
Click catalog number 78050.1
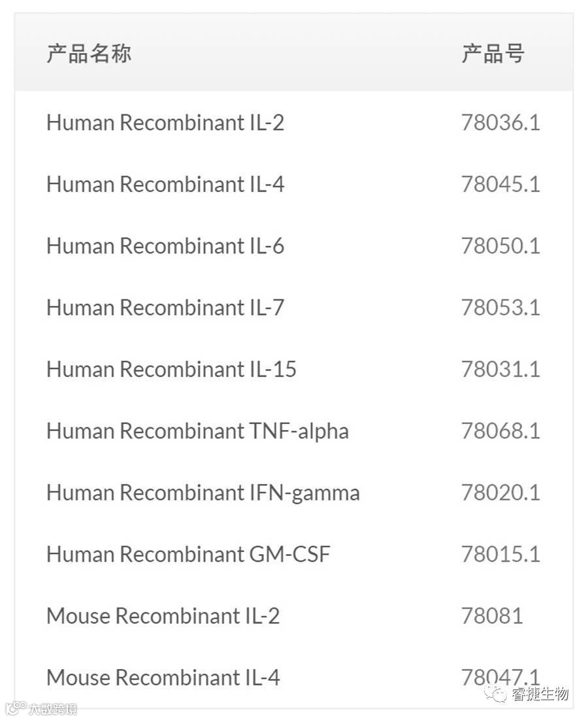(x=500, y=246)
